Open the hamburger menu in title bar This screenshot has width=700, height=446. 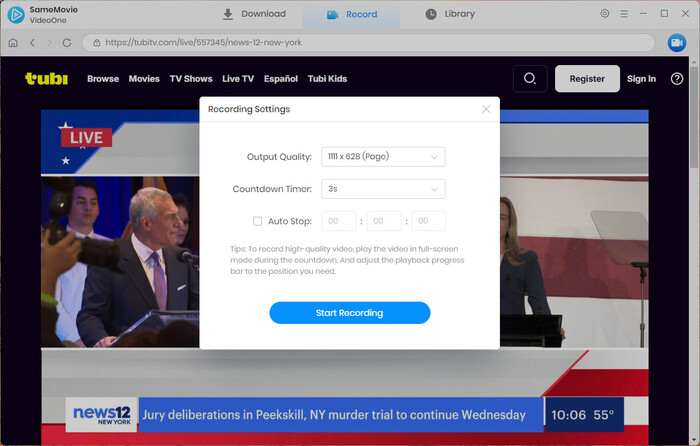tap(624, 14)
